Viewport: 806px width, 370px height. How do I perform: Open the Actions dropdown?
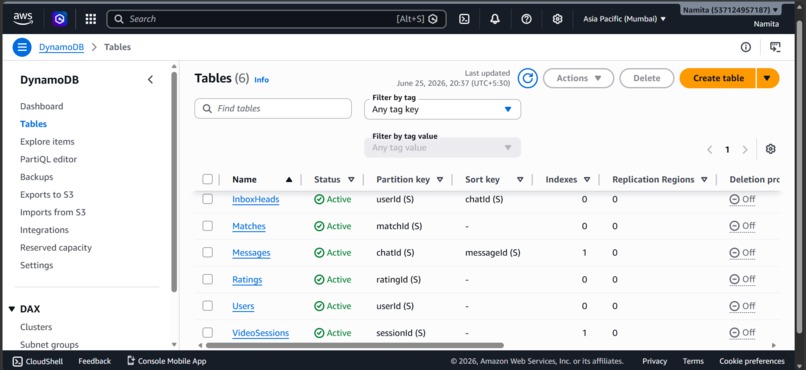pyautogui.click(x=578, y=78)
